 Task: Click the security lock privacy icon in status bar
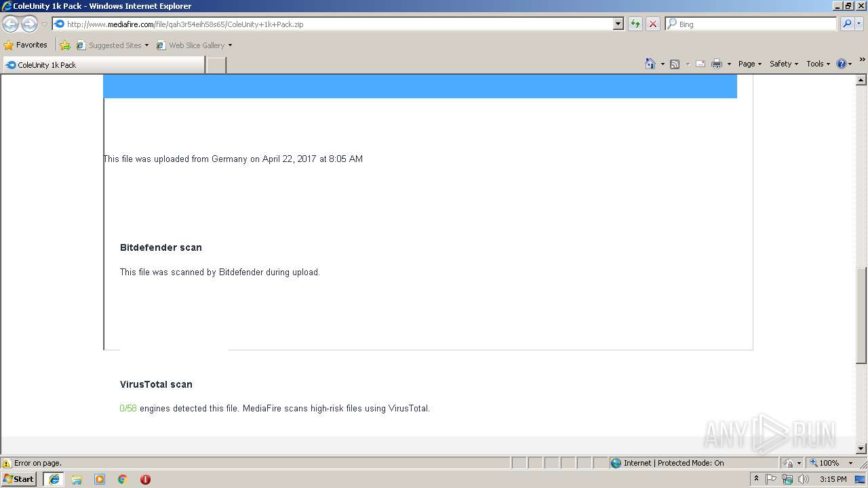[789, 463]
